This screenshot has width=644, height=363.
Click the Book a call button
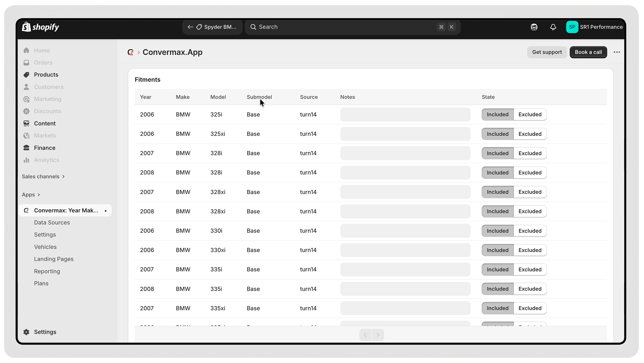[x=588, y=52]
